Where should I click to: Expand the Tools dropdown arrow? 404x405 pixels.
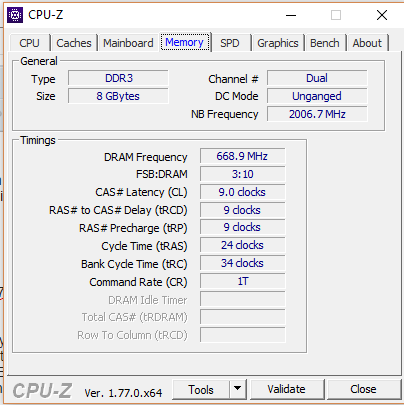tap(238, 389)
